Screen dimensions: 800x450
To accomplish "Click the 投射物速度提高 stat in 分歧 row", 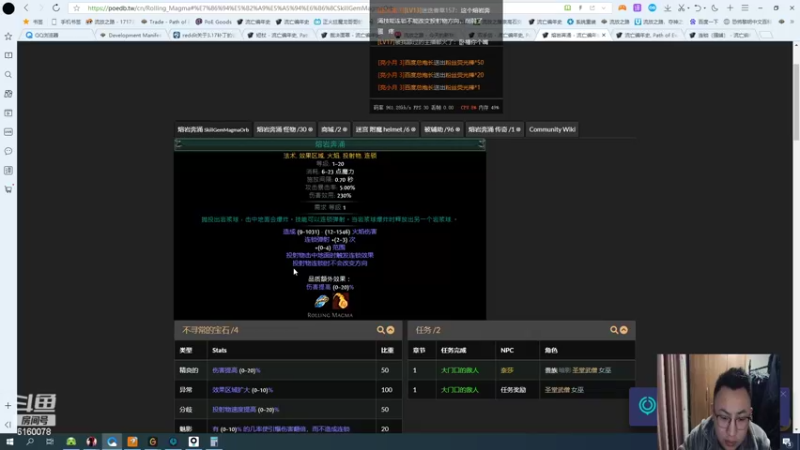I will [245, 410].
